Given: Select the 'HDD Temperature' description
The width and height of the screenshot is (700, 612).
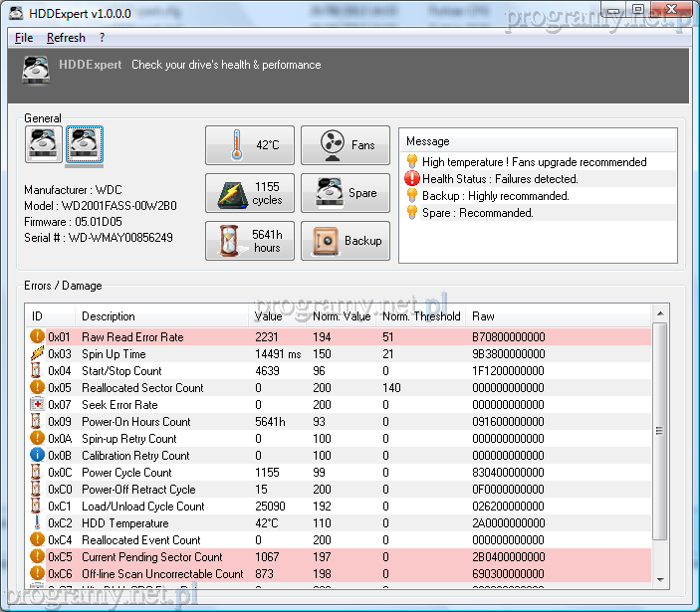Looking at the screenshot, I should coord(125,523).
